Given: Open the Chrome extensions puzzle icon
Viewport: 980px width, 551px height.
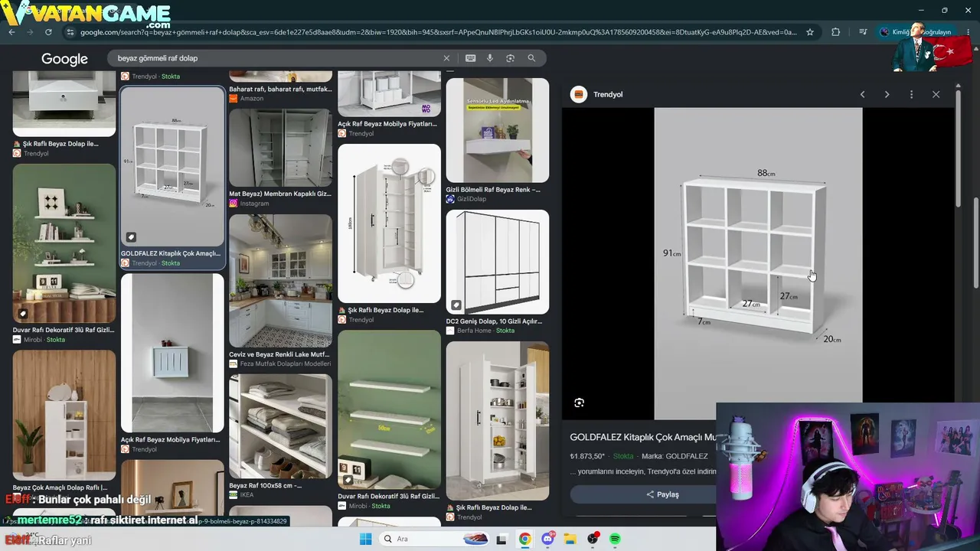Looking at the screenshot, I should [836, 32].
